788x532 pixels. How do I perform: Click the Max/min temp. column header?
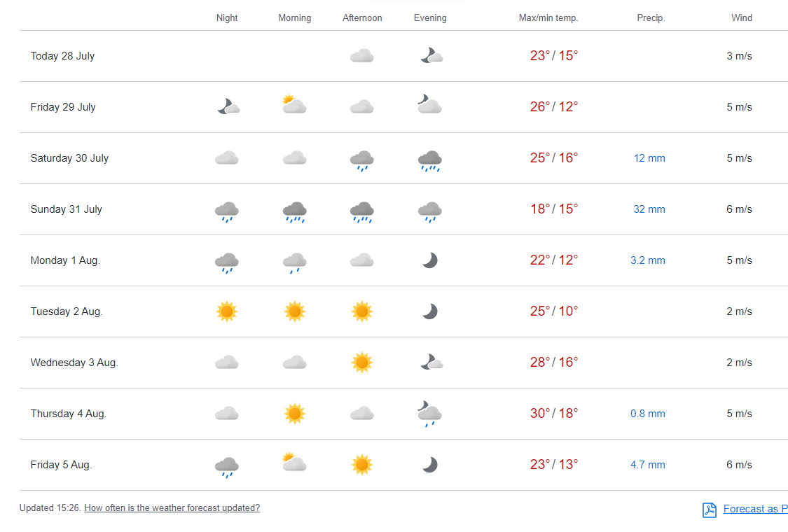[x=548, y=18]
